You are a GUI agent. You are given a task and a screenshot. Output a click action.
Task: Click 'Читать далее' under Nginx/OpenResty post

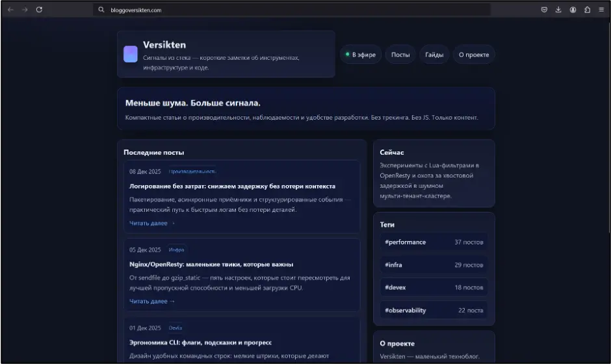pyautogui.click(x=152, y=301)
